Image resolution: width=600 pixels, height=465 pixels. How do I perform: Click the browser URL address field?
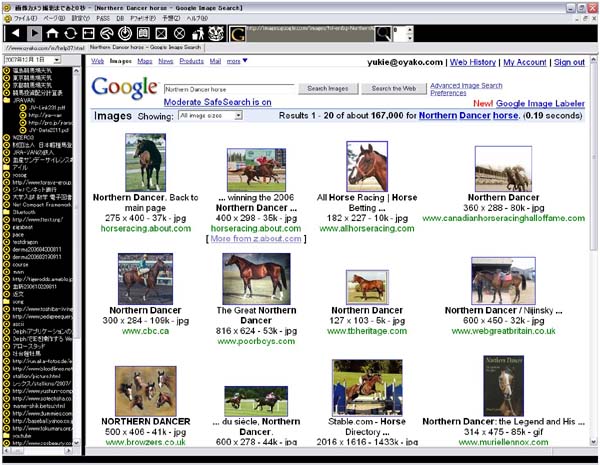310,34
